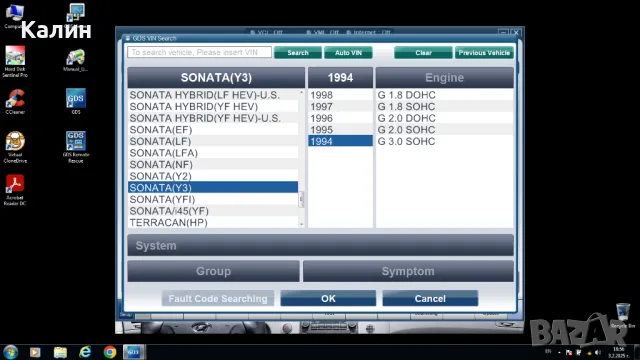The image size is (640, 360).
Task: Open the Symptom selection bar
Action: pyautogui.click(x=408, y=271)
